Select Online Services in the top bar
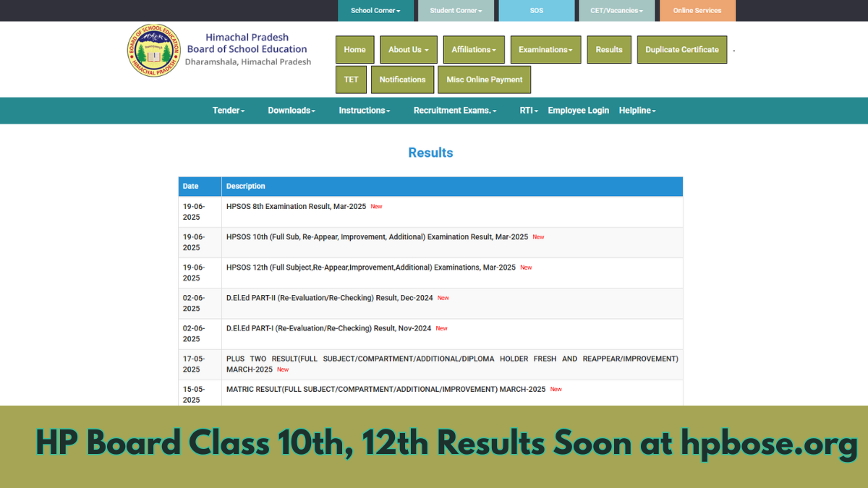Image resolution: width=868 pixels, height=488 pixels. coord(697,11)
